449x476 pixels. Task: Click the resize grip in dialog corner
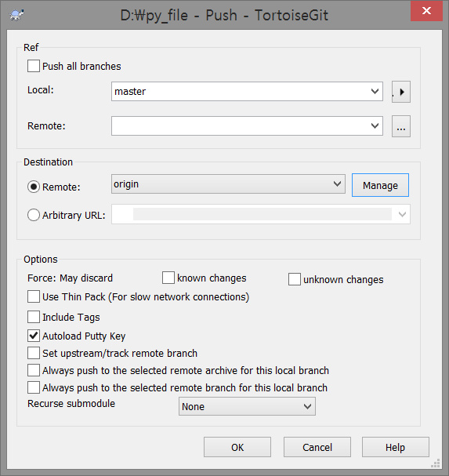(x=436, y=463)
